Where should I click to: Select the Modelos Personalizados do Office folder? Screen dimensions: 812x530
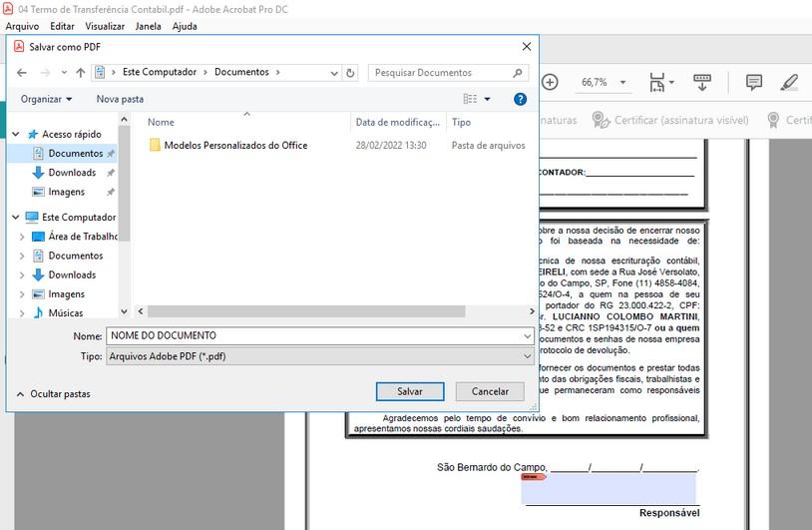click(x=235, y=146)
